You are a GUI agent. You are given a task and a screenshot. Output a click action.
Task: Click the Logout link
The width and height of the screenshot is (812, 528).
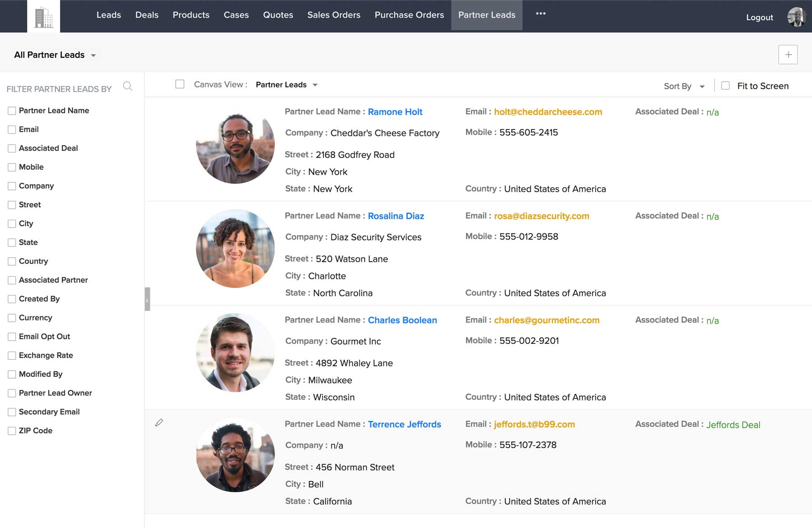pyautogui.click(x=759, y=18)
